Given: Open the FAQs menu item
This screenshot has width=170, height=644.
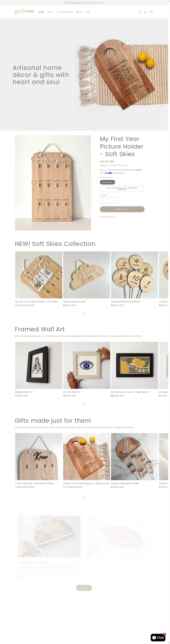Looking at the screenshot, I should [x=87, y=12].
